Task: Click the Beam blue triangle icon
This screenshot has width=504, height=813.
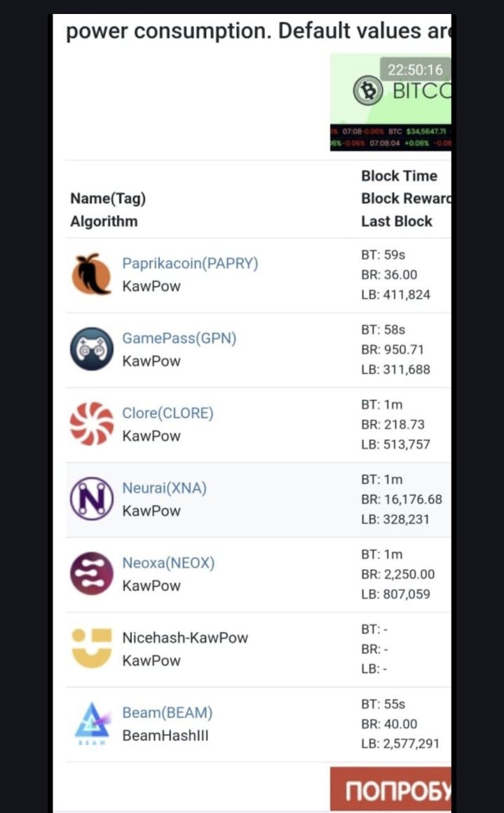Action: 92,723
